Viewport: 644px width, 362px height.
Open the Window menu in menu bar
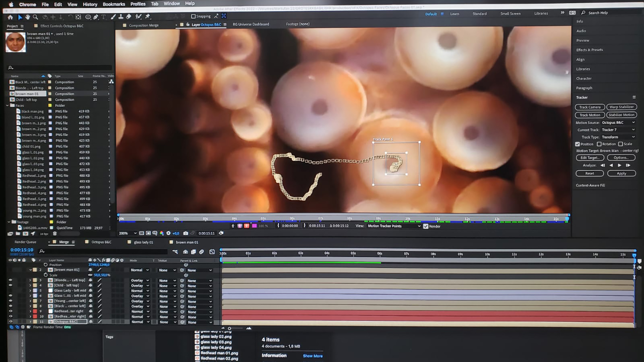click(172, 4)
